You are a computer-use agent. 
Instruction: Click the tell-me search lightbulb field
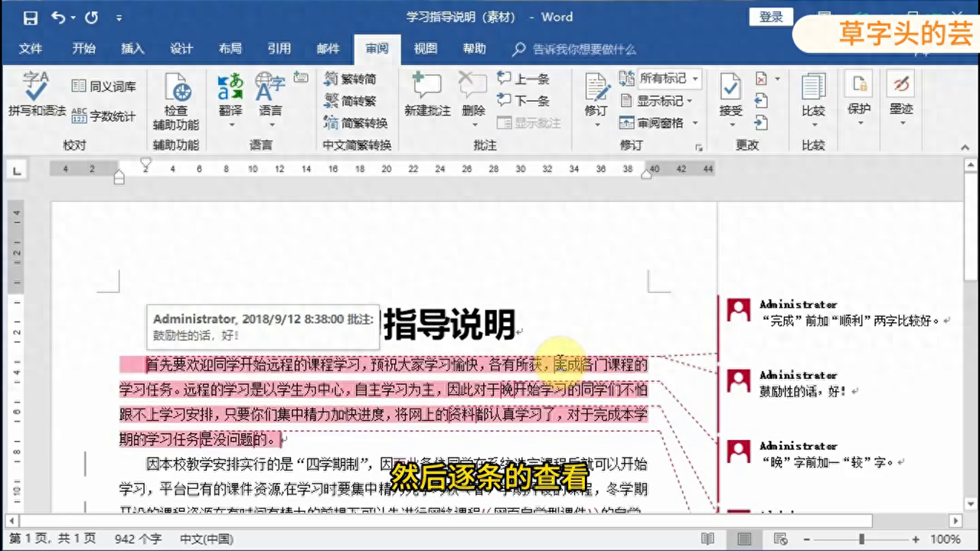[574, 49]
